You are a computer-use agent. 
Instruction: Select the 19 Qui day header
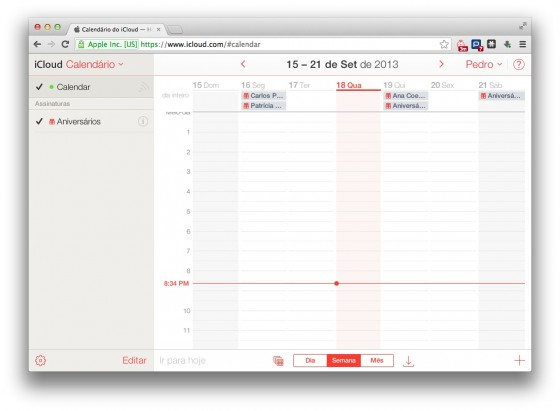(395, 85)
